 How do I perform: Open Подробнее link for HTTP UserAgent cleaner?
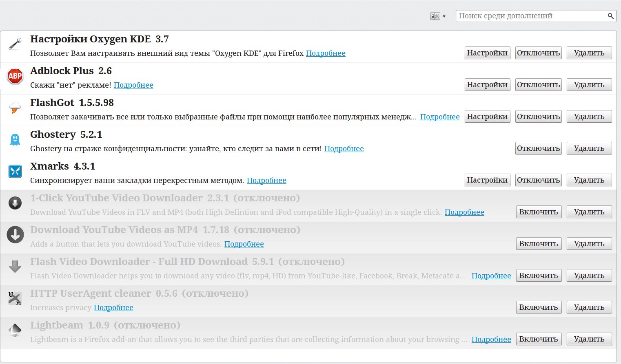coord(113,308)
